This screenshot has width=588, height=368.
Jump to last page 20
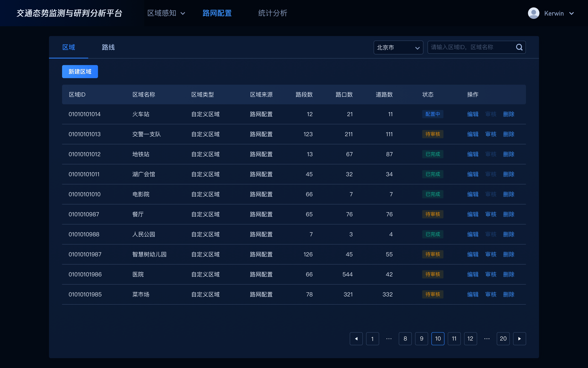pos(503,339)
